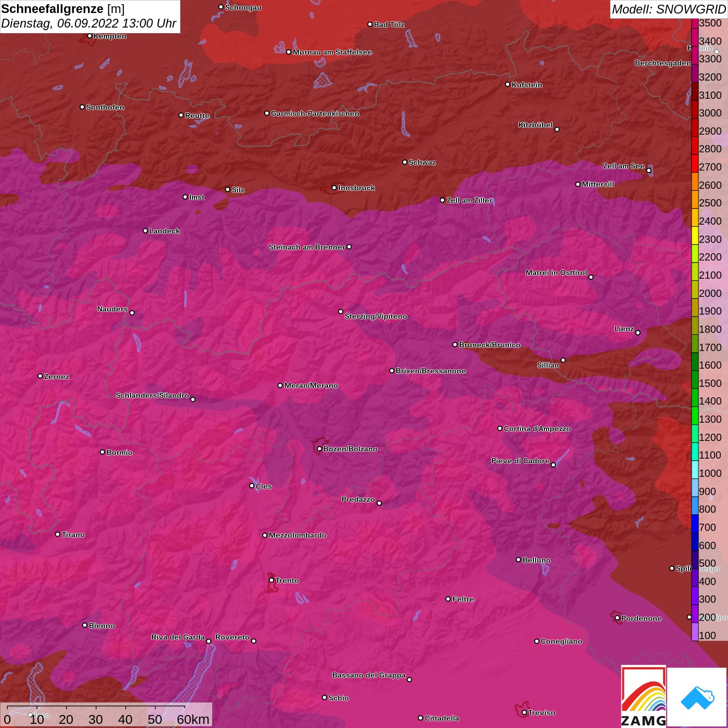Click the Meran/Merano label
This screenshot has height=728, width=728.
[x=311, y=385]
